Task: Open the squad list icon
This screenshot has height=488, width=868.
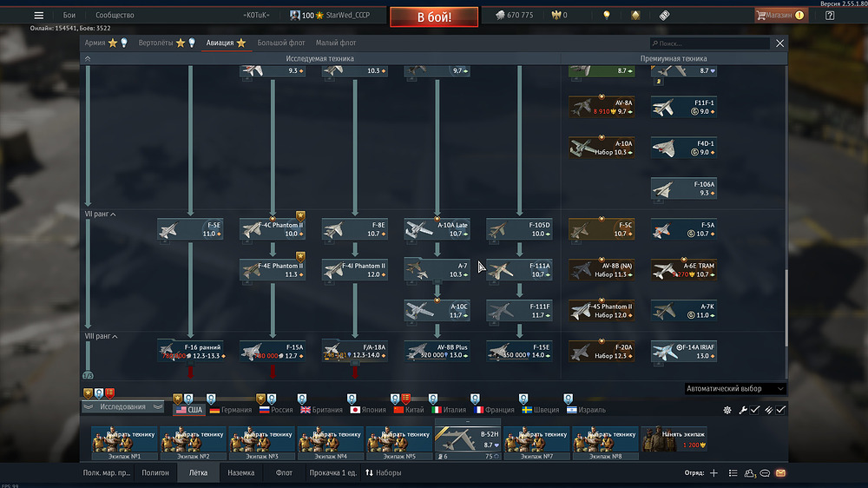Action: click(733, 473)
